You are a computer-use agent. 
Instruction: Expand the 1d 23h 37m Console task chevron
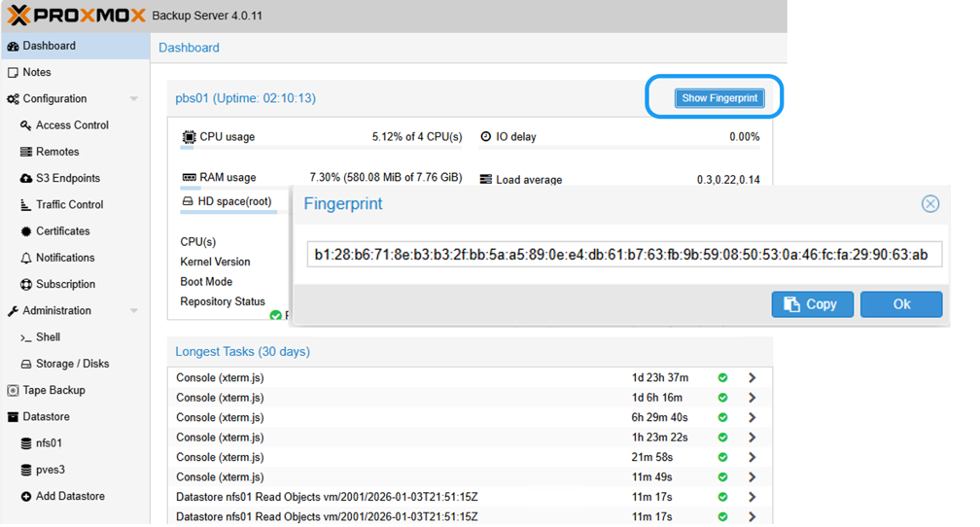(752, 378)
